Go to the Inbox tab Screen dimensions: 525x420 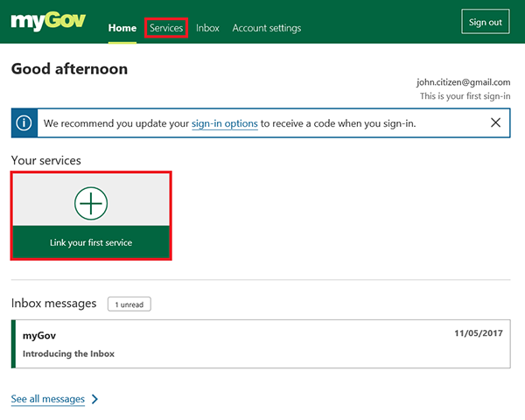point(207,28)
